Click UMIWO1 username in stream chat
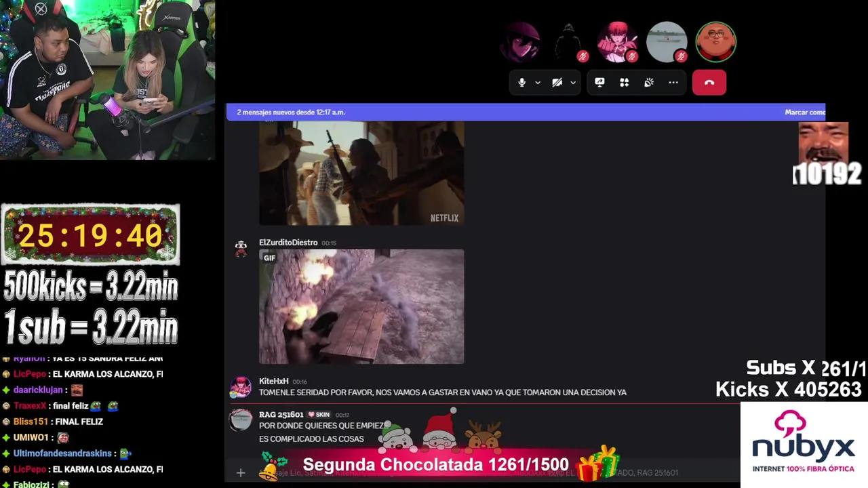868x488 pixels. pyautogui.click(x=31, y=438)
